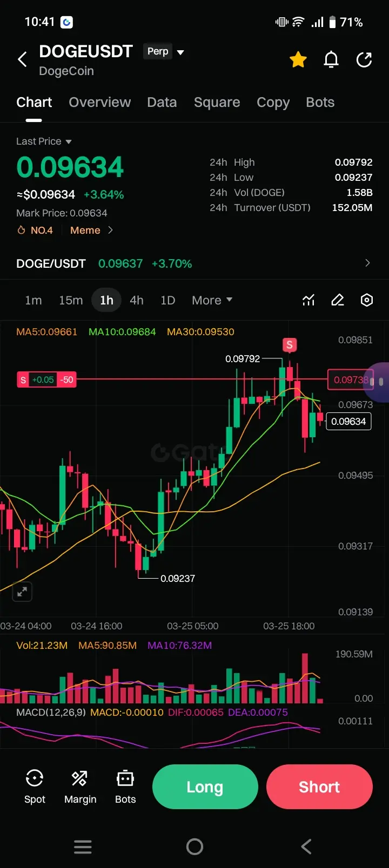
Task: Expand chart to fullscreen
Action: 22,592
